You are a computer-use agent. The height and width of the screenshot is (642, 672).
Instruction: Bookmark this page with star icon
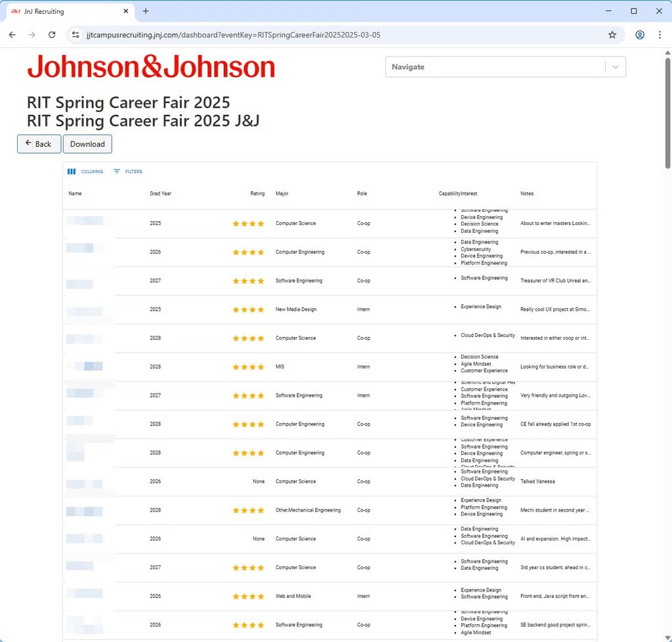[612, 35]
